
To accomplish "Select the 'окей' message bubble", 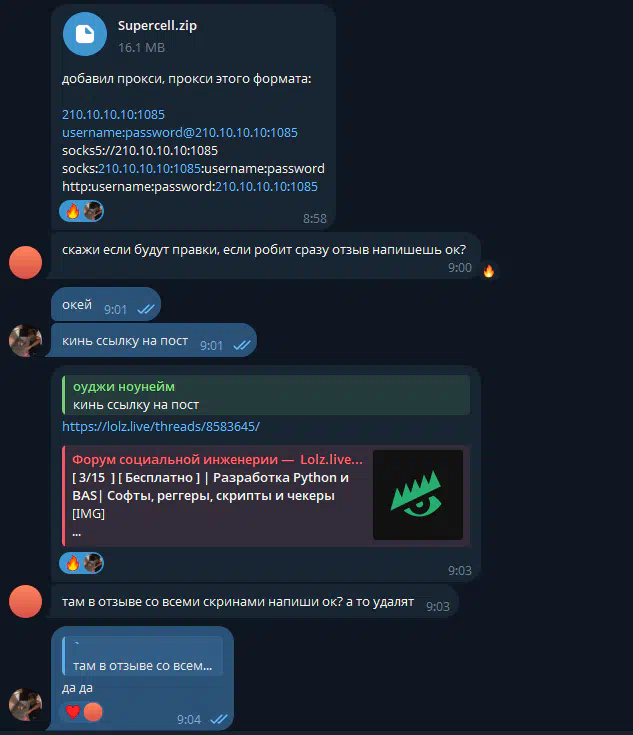I will pyautogui.click(x=106, y=305).
